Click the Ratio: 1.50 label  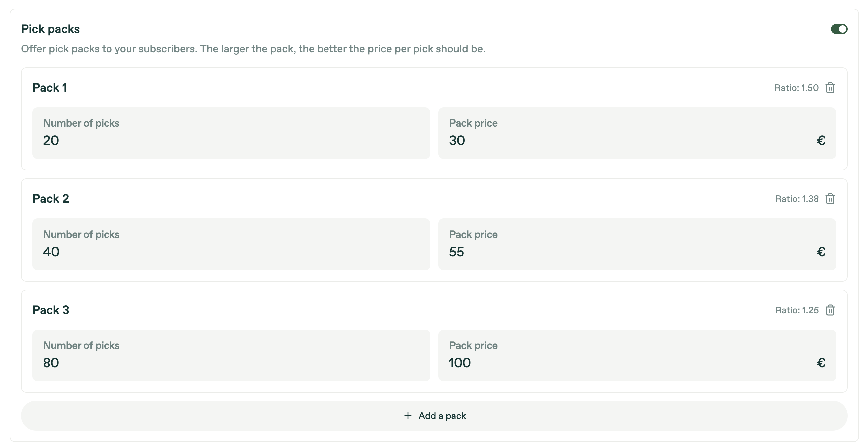796,88
